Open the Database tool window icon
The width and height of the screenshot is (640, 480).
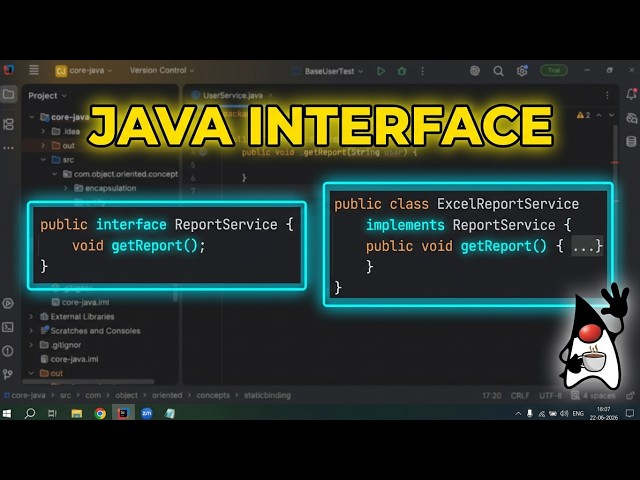[631, 142]
